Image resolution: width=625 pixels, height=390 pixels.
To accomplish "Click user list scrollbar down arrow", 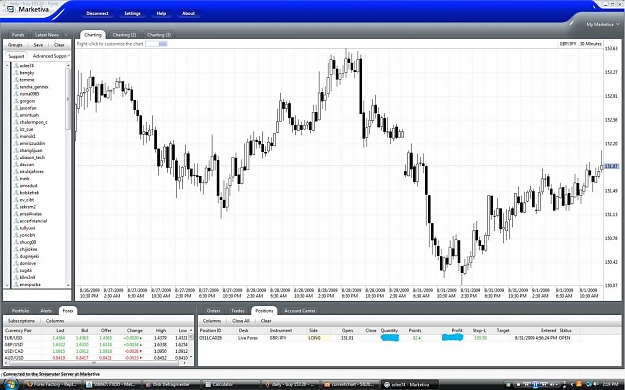I will 68,285.
